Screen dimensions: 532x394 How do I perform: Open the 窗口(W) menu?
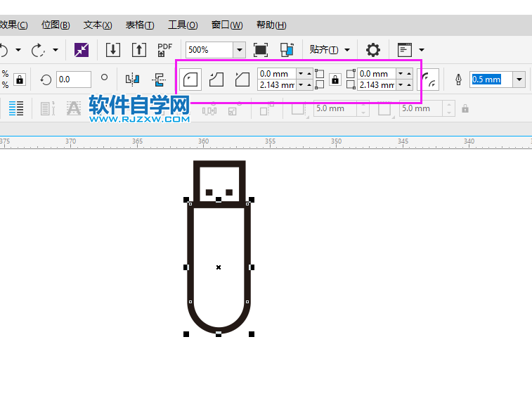coord(227,25)
